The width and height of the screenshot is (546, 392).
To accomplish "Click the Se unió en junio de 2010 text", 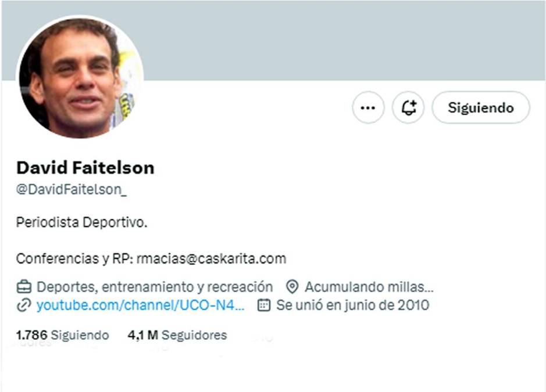I will (353, 305).
